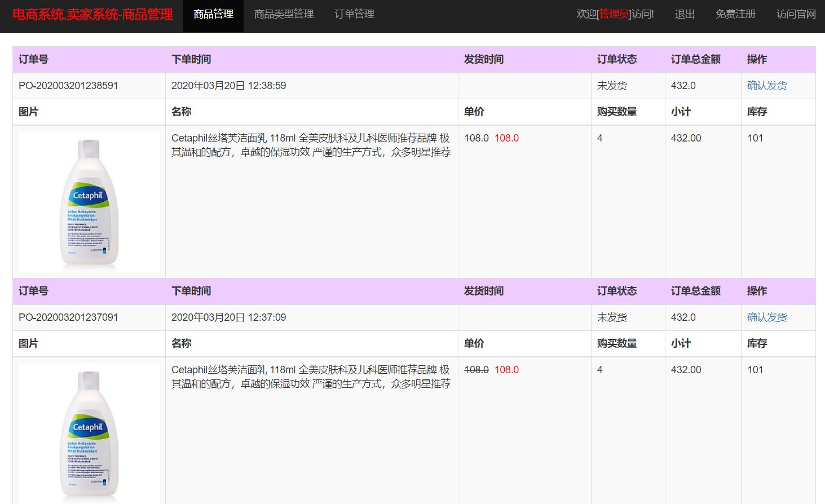Click the second 库存 subheader
The width and height of the screenshot is (825, 504).
pyautogui.click(x=757, y=343)
